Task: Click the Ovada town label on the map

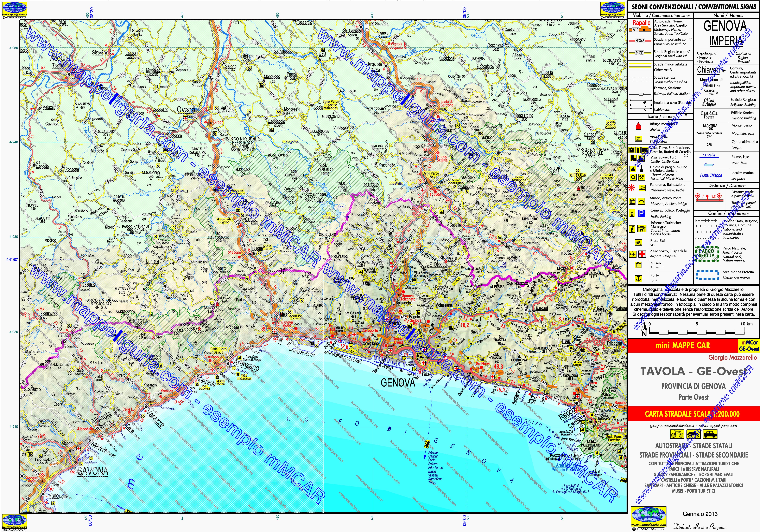Action: coord(186,110)
